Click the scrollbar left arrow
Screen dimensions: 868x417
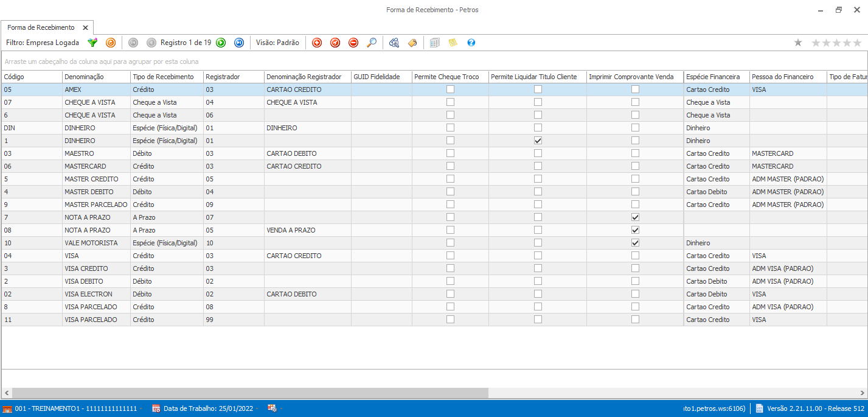[x=6, y=393]
